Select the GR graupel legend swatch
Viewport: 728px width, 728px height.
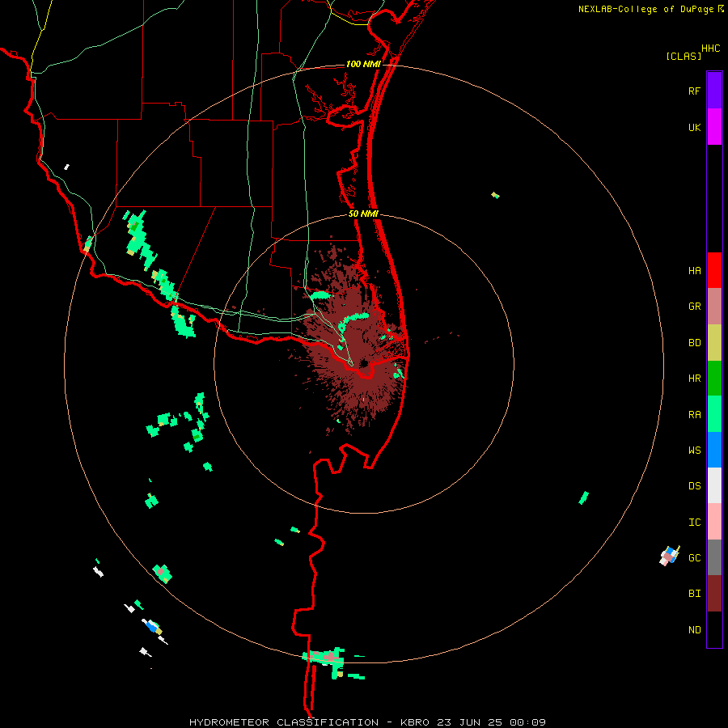[714, 307]
